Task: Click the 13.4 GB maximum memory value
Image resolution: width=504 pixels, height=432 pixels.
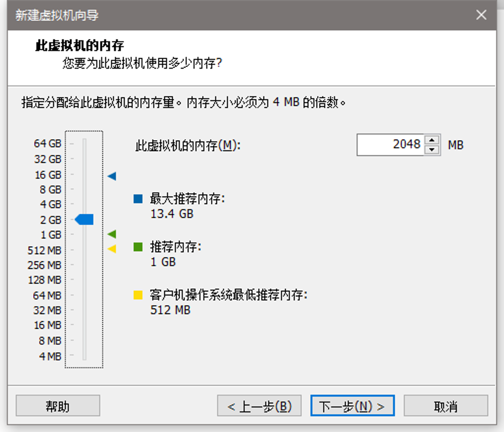Action: [x=172, y=214]
